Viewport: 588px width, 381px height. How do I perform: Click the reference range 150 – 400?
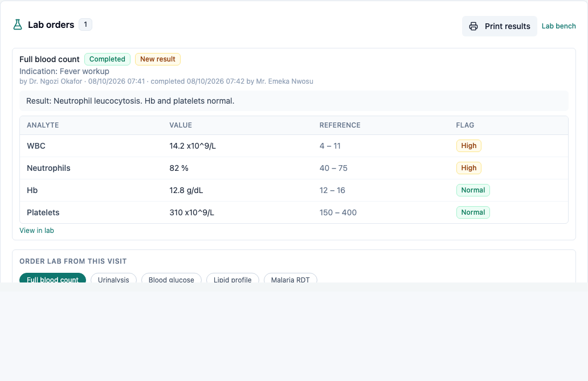point(338,212)
